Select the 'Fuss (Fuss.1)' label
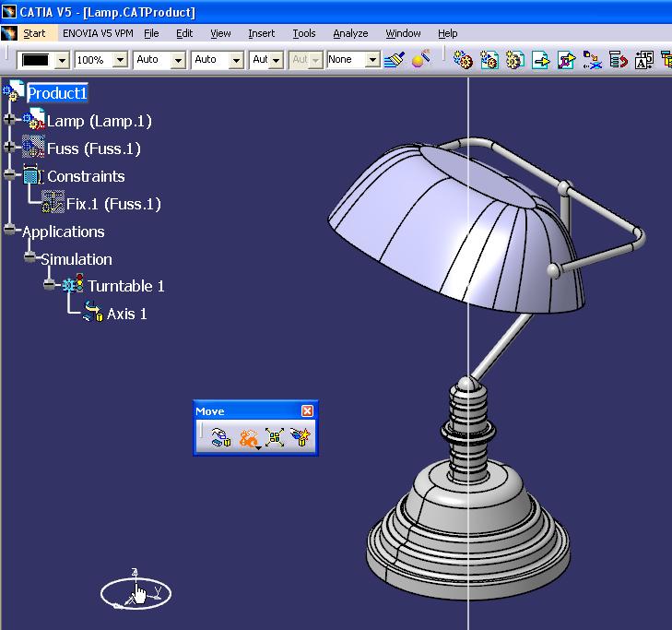The height and width of the screenshot is (630, 672). tap(93, 149)
